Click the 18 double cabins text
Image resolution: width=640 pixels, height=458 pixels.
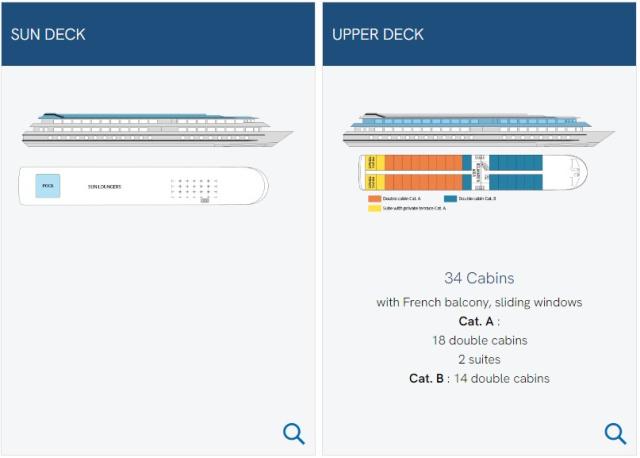(480, 340)
